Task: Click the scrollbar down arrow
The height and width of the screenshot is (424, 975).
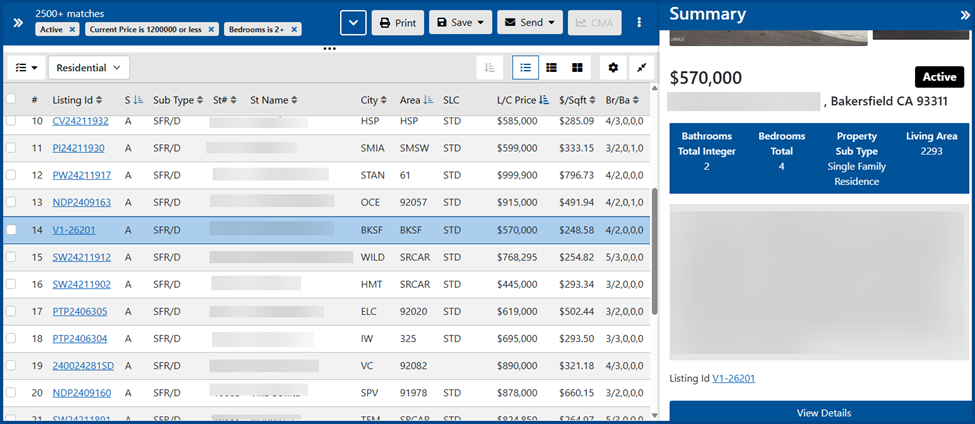Action: pos(654,415)
